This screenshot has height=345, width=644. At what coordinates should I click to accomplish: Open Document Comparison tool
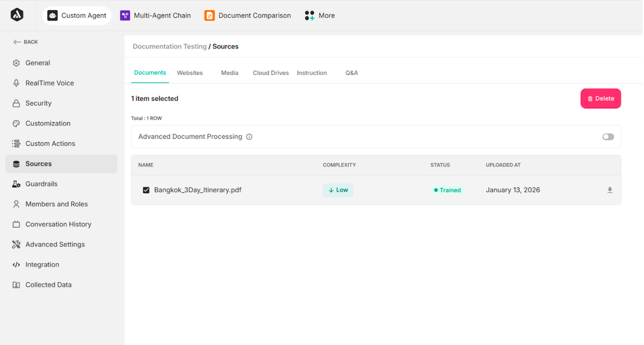click(248, 16)
